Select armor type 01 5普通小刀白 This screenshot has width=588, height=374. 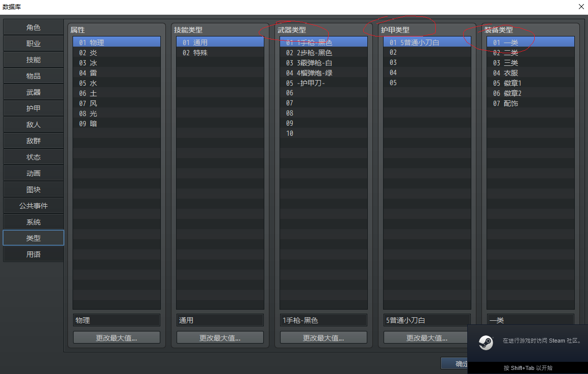427,43
